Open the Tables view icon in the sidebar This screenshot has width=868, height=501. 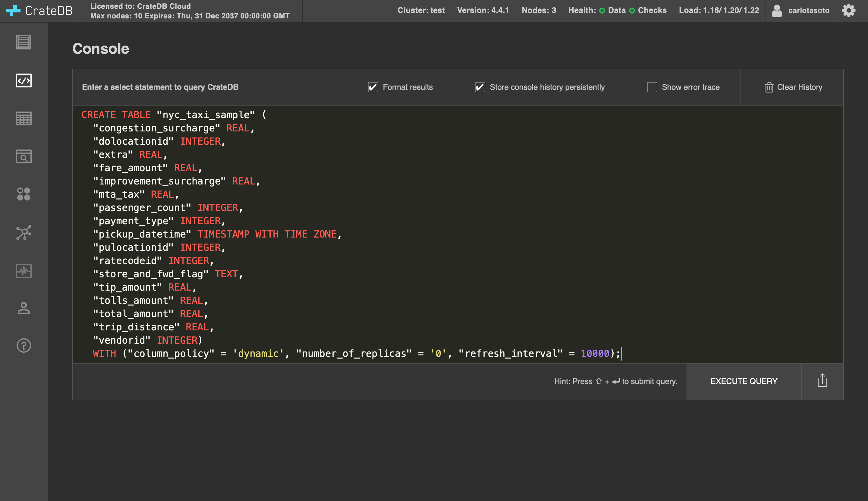tap(24, 119)
